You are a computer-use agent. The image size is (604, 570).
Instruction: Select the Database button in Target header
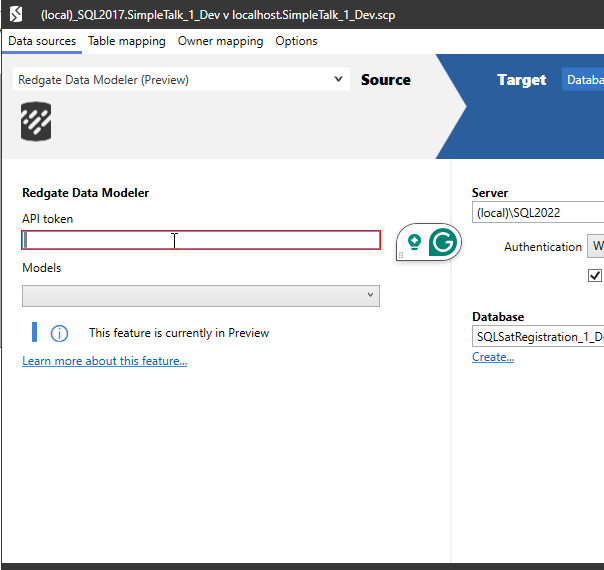(x=584, y=80)
